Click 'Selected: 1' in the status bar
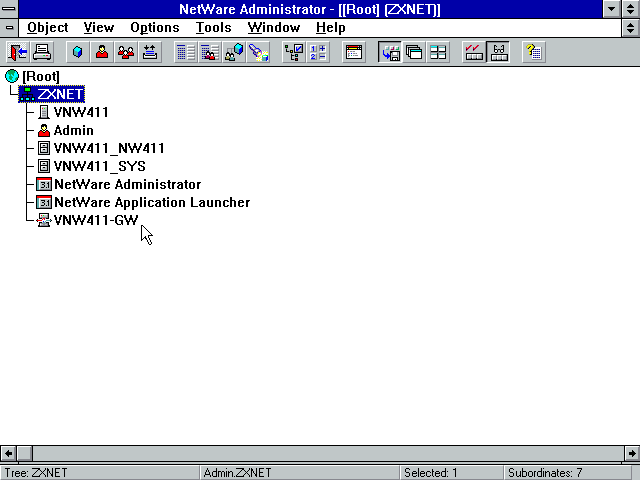 click(x=431, y=473)
